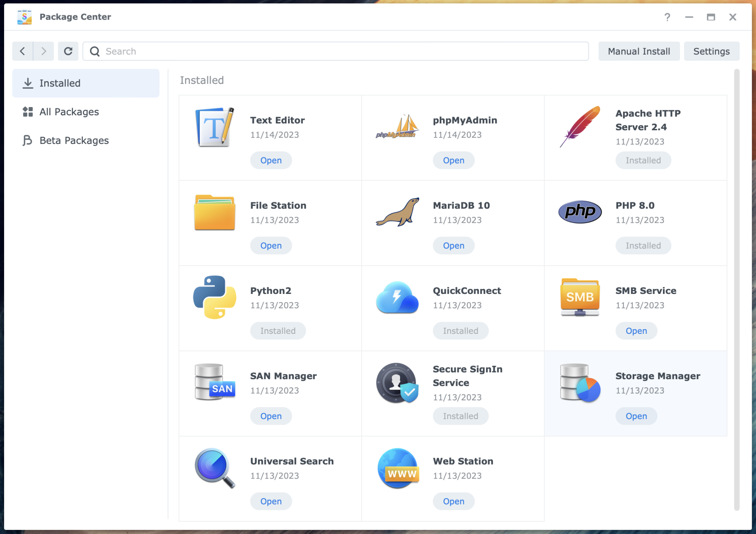Open the SMB Service folder icon
Image resolution: width=756 pixels, height=534 pixels.
coord(580,297)
